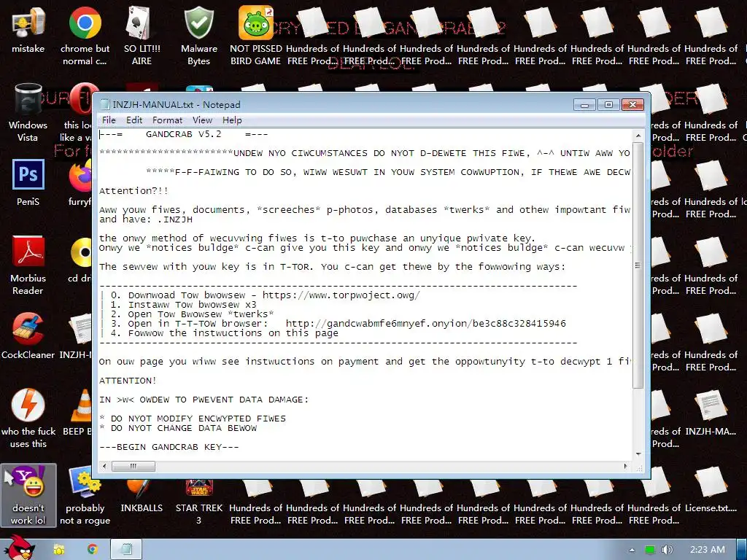This screenshot has width=747, height=560.
Task: Click Notepad's vertical scroll down arrow
Action: click(638, 454)
